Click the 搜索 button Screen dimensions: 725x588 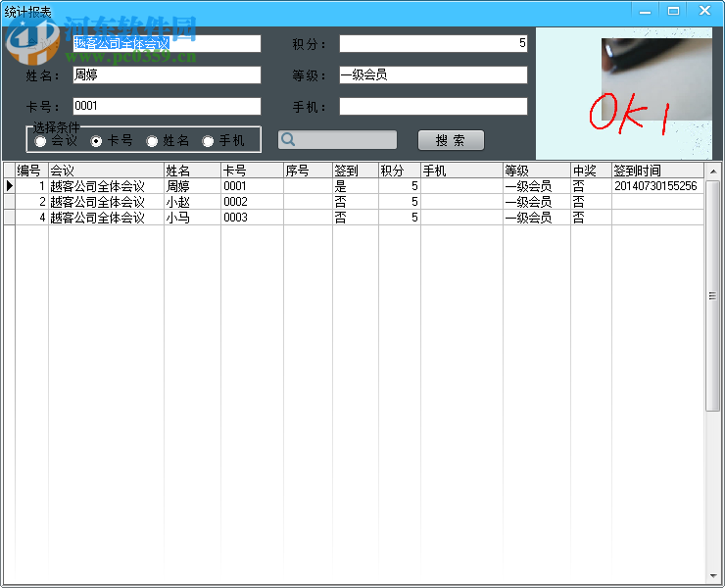pos(451,140)
